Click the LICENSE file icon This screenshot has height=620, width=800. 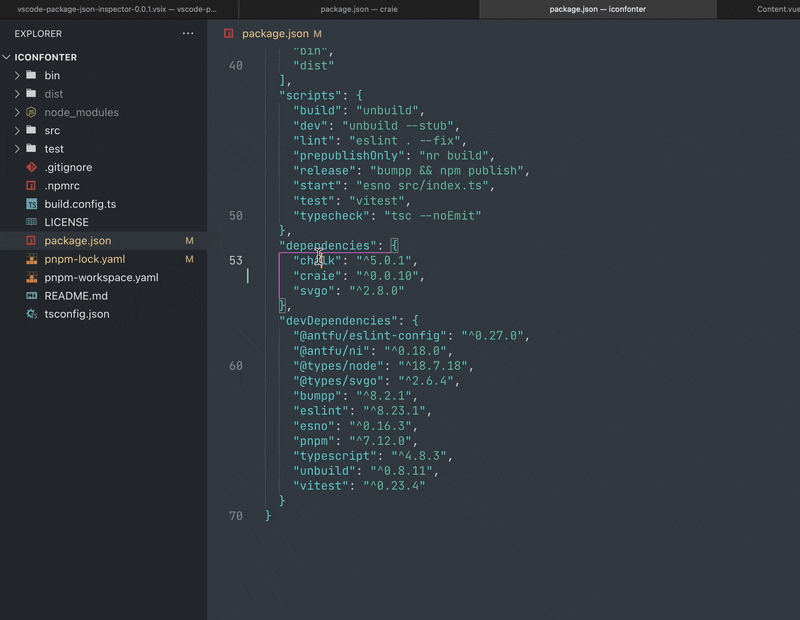pos(31,222)
